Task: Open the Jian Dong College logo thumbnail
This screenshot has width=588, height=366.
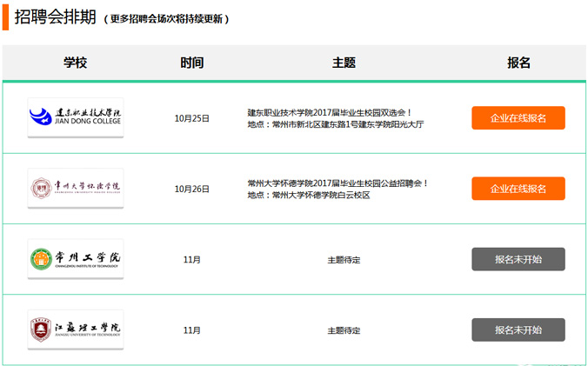Action: pos(76,117)
